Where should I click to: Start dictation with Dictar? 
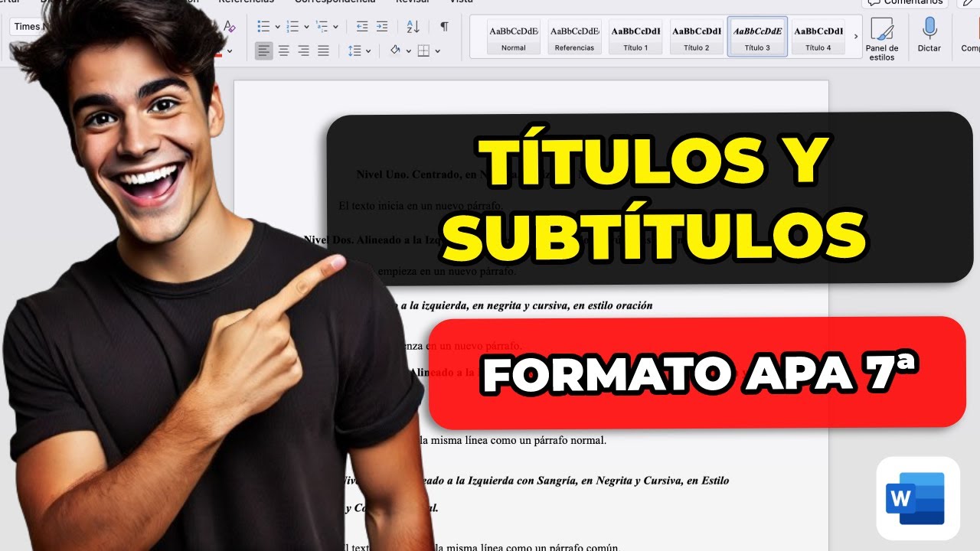click(929, 34)
